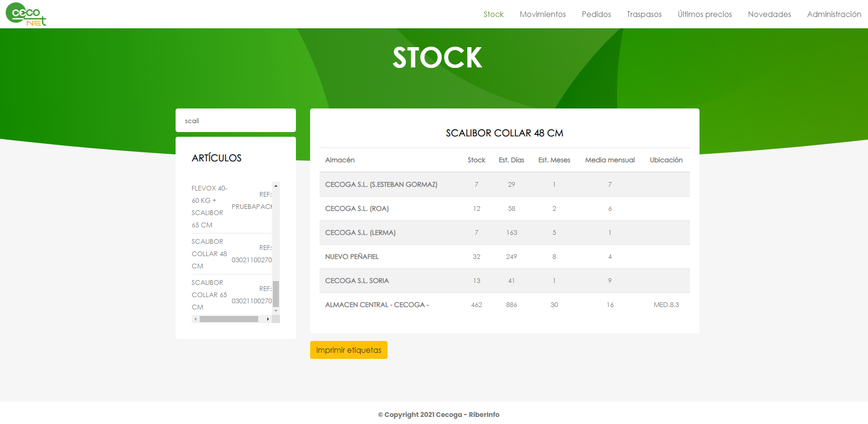868x424 pixels.
Task: Click the ALMACEN CENTRAL - CECOGA row
Action: coord(504,305)
